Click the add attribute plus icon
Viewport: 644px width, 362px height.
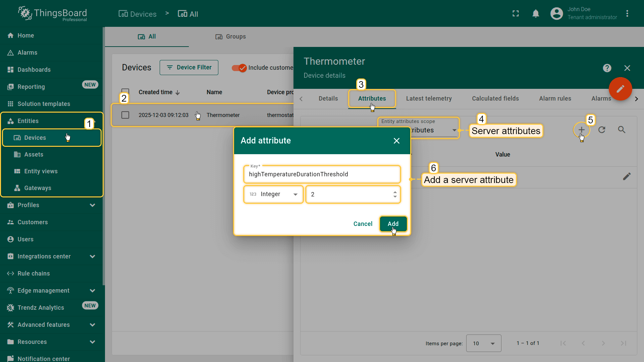tap(581, 130)
